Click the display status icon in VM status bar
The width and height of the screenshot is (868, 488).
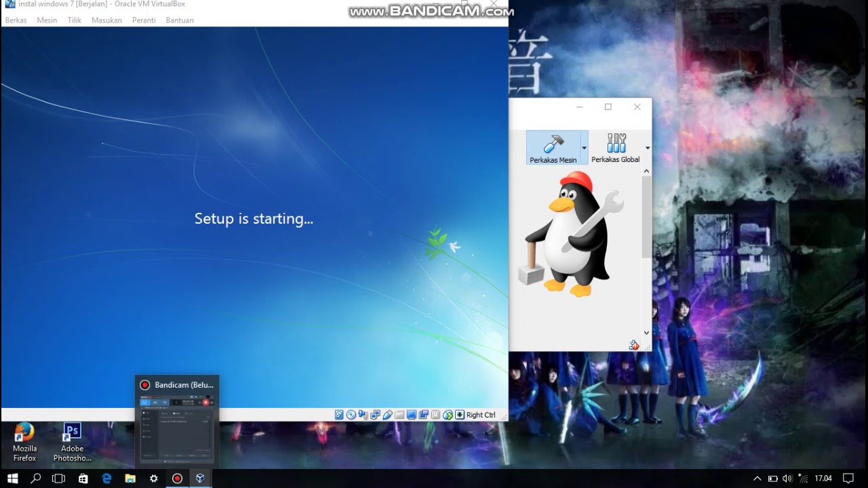point(412,415)
